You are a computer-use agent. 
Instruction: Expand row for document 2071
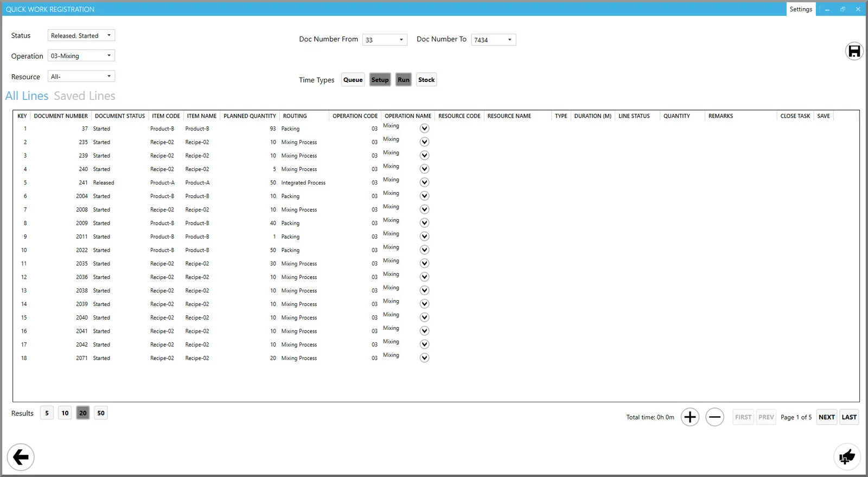point(425,358)
